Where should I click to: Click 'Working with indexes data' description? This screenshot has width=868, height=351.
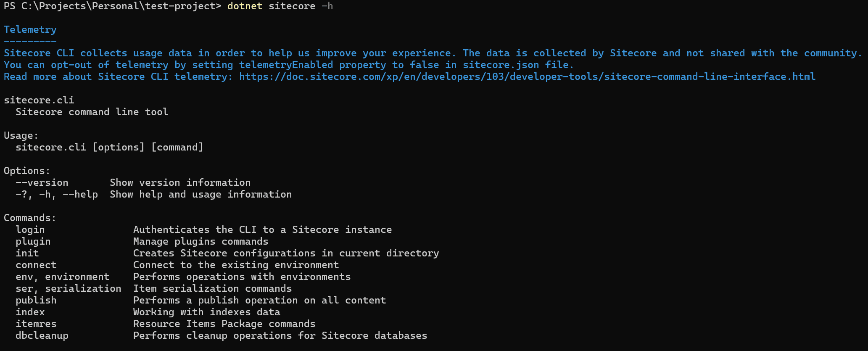207,312
